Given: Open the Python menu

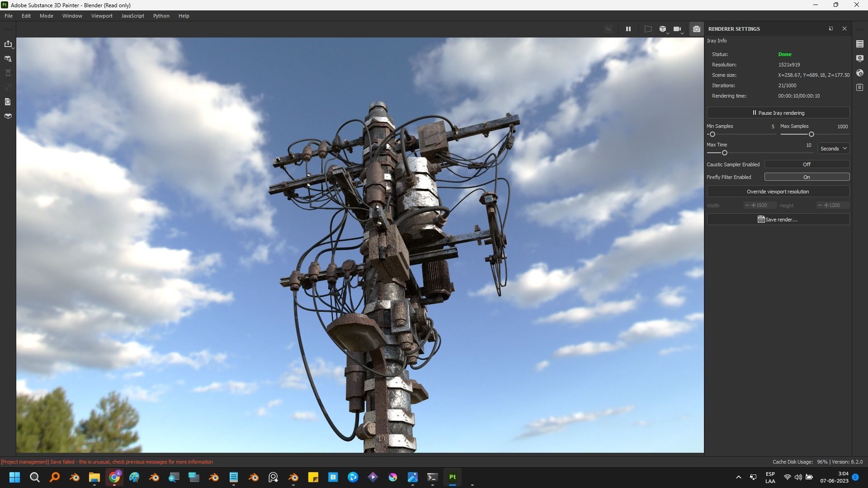Looking at the screenshot, I should coord(161,16).
